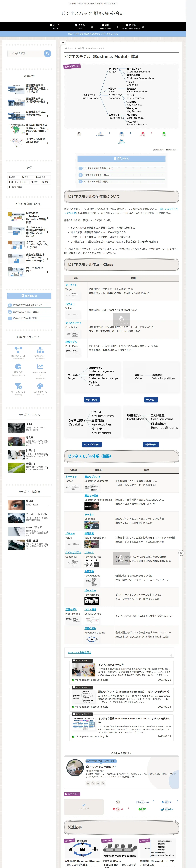This screenshot has height=868, width=196.
Task: Open the author's X profile icon
Action: 93,783
